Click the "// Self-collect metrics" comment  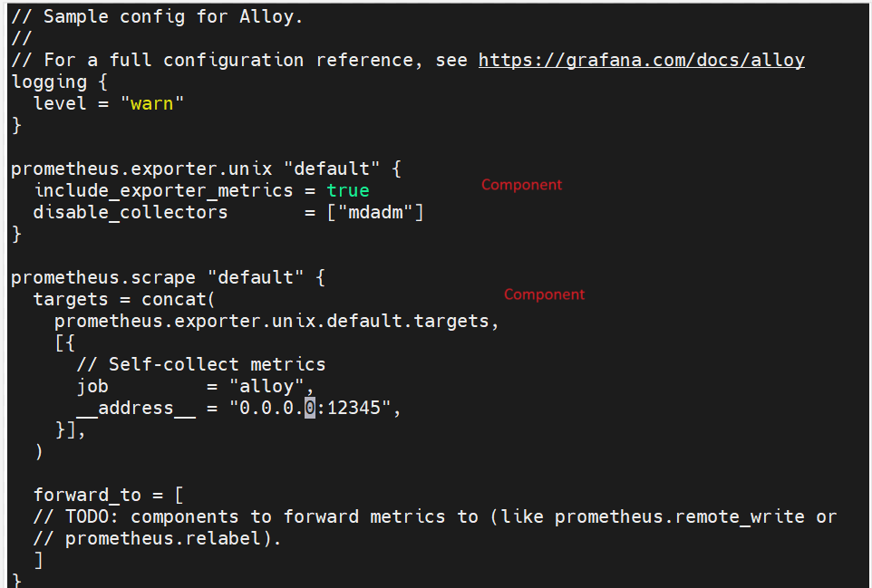pyautogui.click(x=201, y=364)
